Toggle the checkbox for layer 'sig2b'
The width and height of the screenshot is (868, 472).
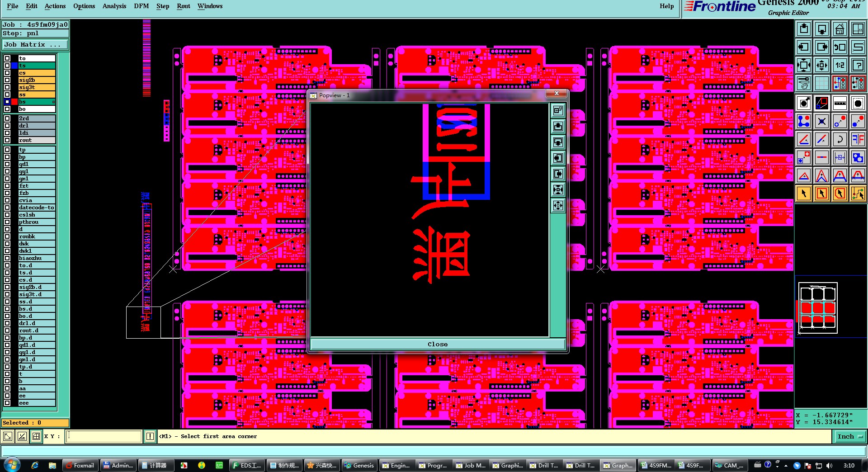7,80
